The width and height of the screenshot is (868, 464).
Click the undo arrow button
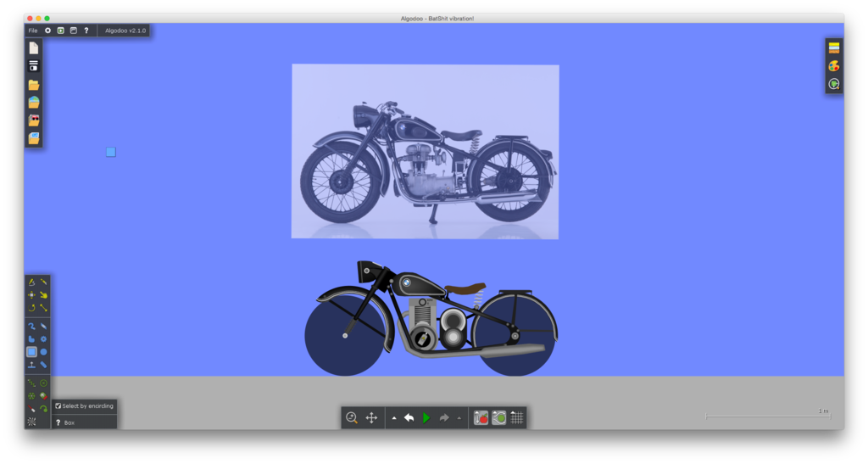click(409, 418)
